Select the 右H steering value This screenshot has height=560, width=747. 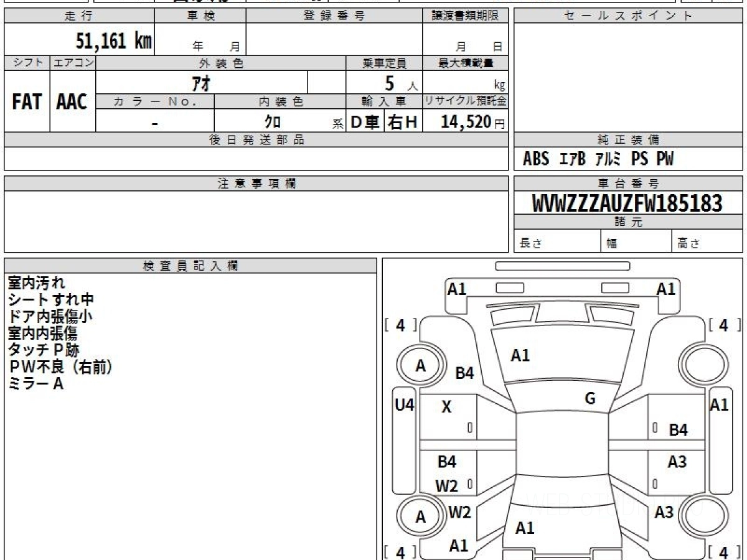403,122
